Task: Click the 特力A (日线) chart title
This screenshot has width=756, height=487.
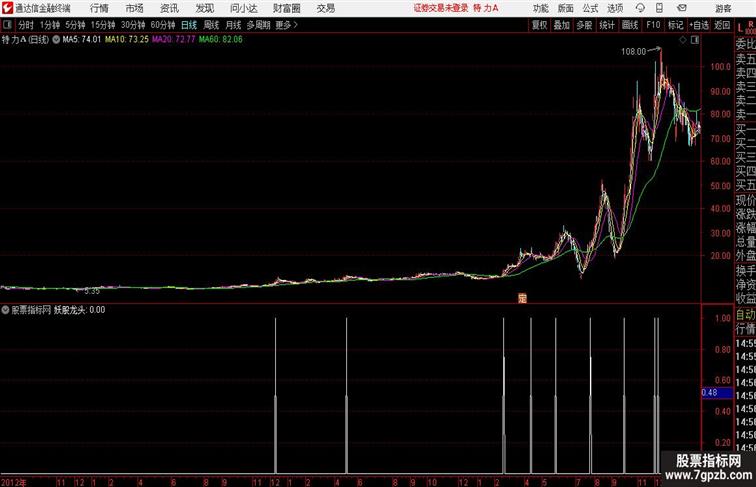Action: point(26,40)
